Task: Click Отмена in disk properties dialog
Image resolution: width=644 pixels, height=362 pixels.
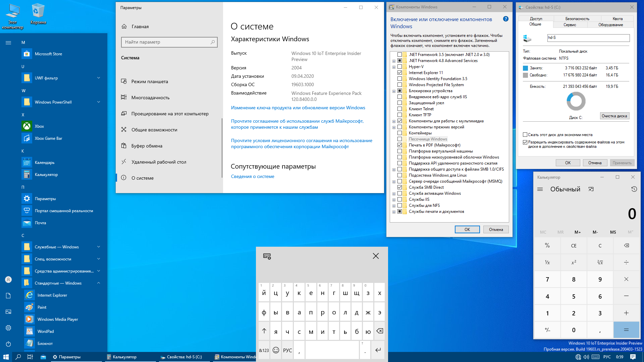Action: [595, 163]
